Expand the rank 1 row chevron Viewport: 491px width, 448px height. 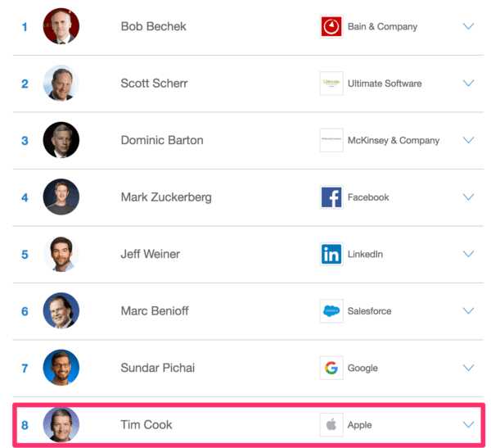click(x=469, y=26)
